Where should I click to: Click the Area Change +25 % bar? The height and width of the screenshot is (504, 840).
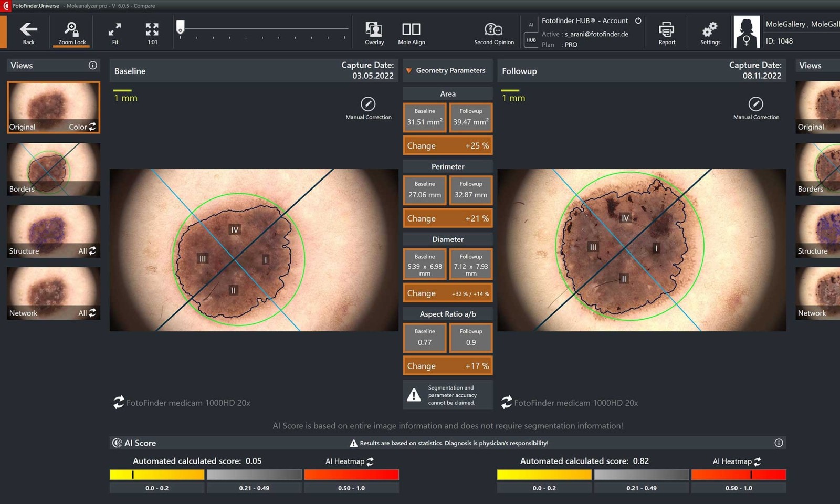click(x=448, y=145)
